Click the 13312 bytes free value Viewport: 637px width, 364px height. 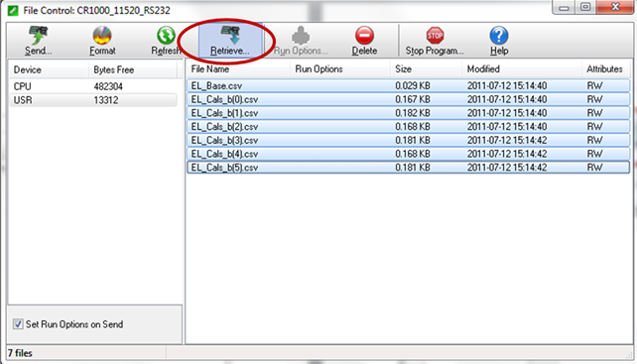tap(106, 100)
